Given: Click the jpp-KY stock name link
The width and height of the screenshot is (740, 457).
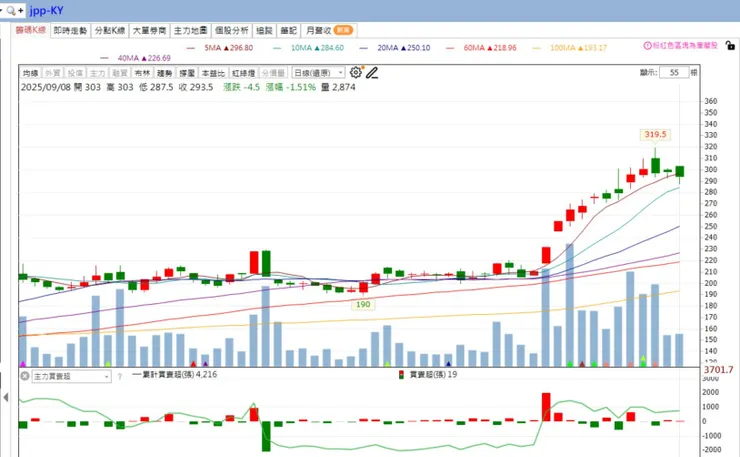Looking at the screenshot, I should tap(46, 10).
